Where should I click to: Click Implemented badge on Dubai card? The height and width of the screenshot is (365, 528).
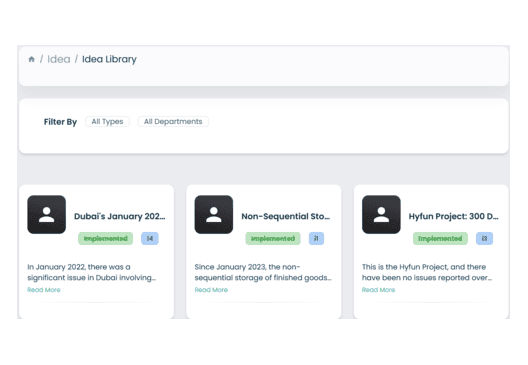pyautogui.click(x=105, y=238)
